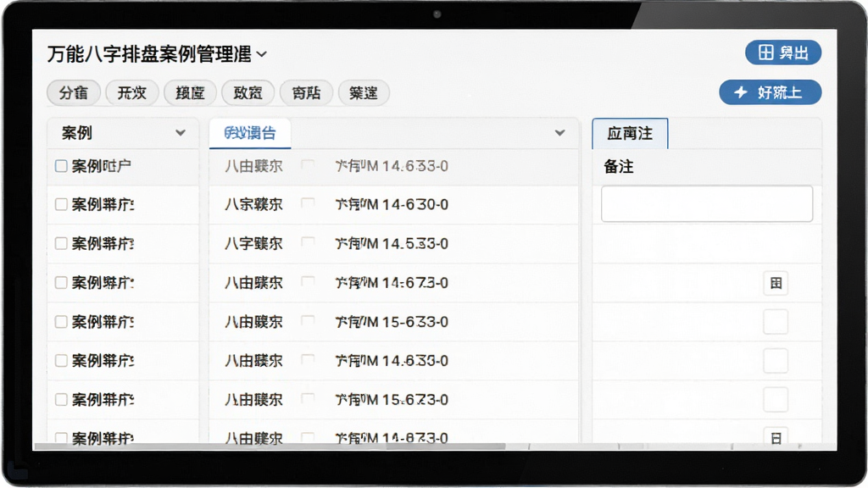Tick the 案例 checkbox in the 14-630-0 row
The image size is (868, 488).
[61, 205]
